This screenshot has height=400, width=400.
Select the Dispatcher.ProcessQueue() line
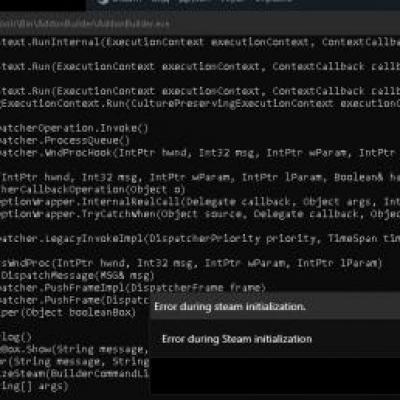point(65,141)
